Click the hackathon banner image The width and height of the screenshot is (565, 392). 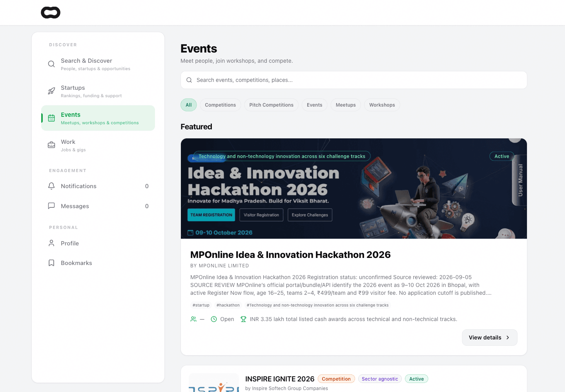[x=354, y=189]
